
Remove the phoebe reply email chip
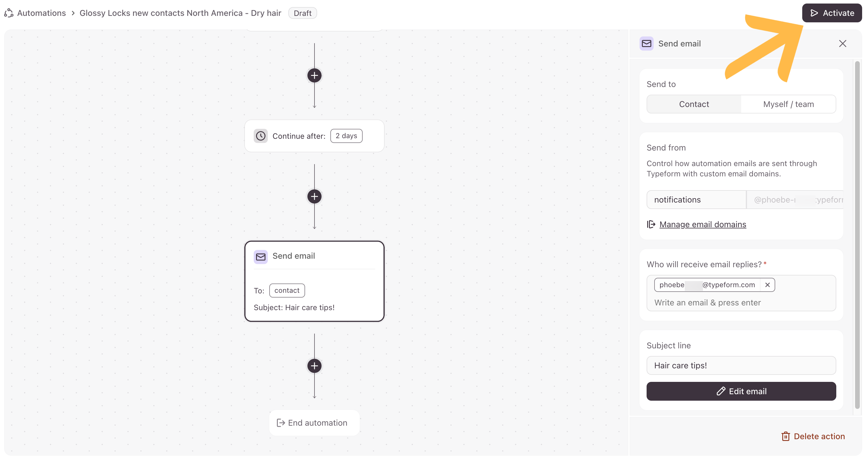767,285
